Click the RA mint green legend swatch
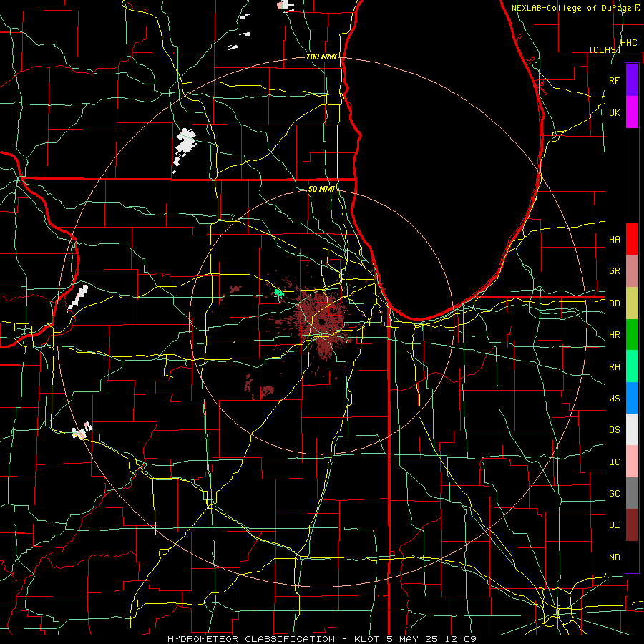The width and height of the screenshot is (644, 644). pyautogui.click(x=632, y=366)
